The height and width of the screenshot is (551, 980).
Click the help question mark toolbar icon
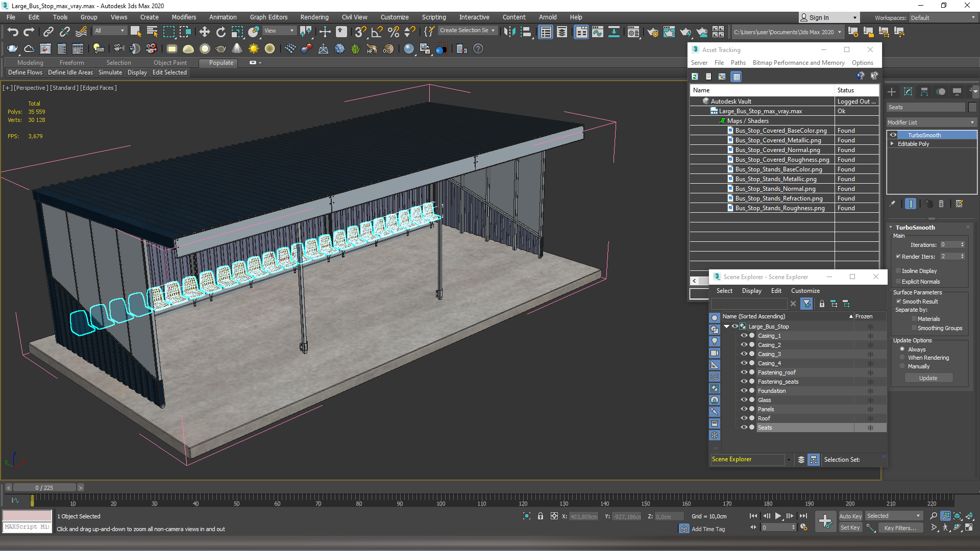click(x=478, y=49)
